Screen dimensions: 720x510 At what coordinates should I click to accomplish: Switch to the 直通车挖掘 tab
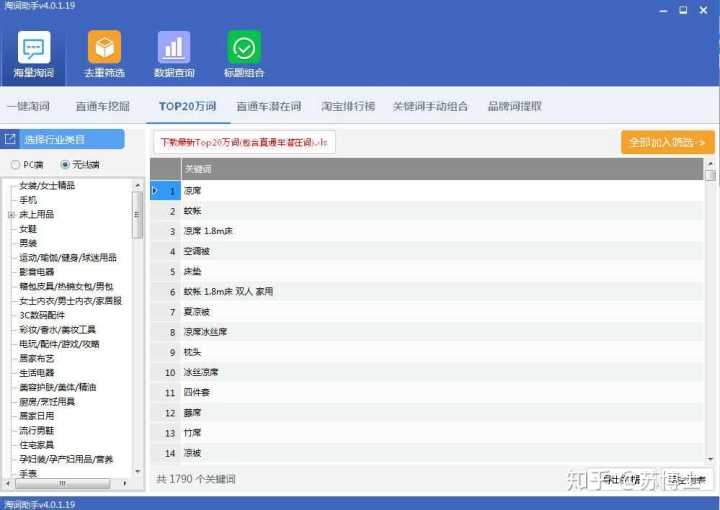click(x=103, y=106)
